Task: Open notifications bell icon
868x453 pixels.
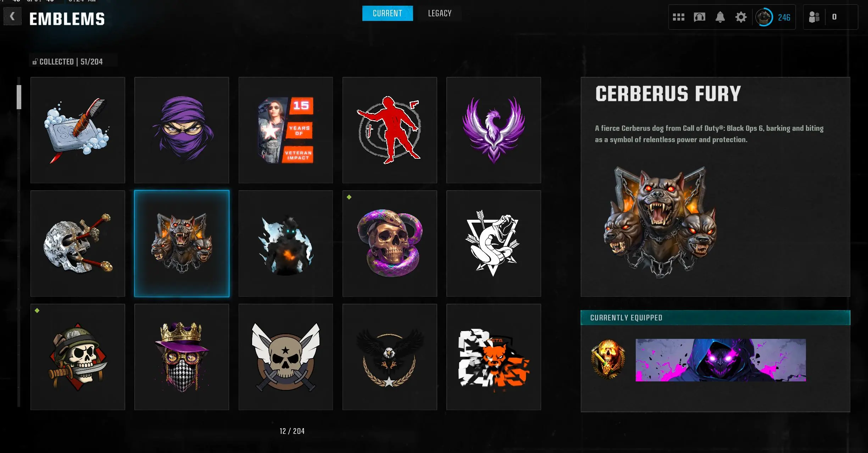Action: (x=720, y=17)
